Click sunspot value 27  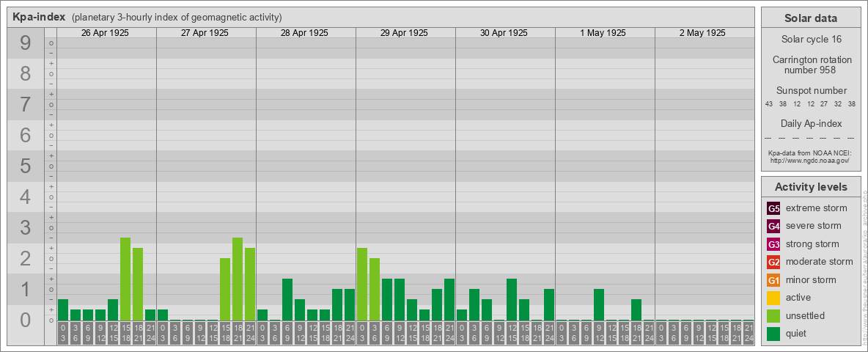(x=824, y=103)
